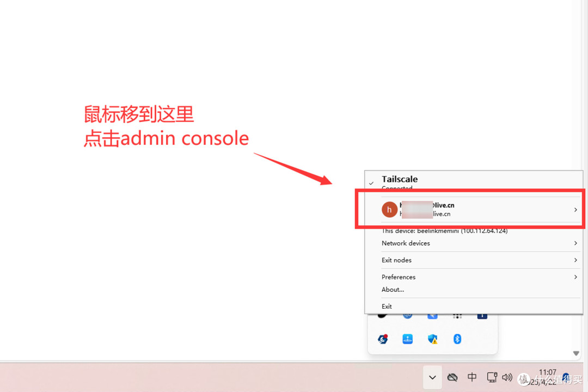Click the Bluetooth tray icon
Screen dimensions: 588x392
point(457,339)
